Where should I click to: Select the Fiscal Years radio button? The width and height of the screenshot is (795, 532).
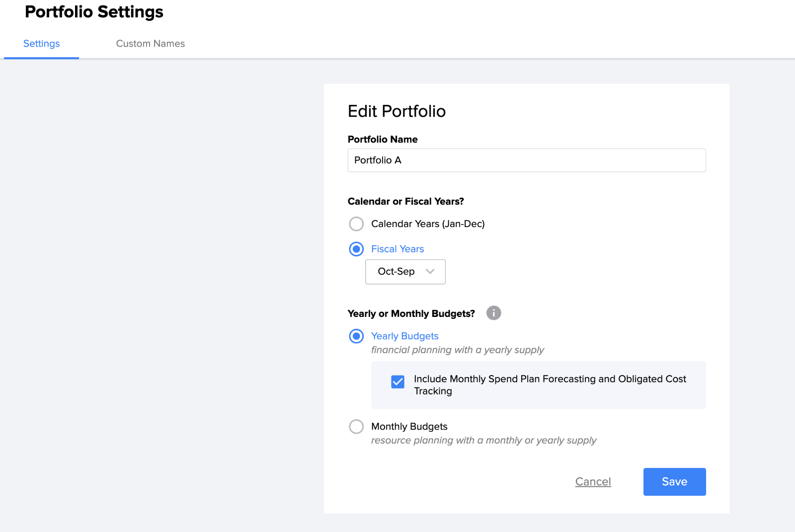coord(356,249)
